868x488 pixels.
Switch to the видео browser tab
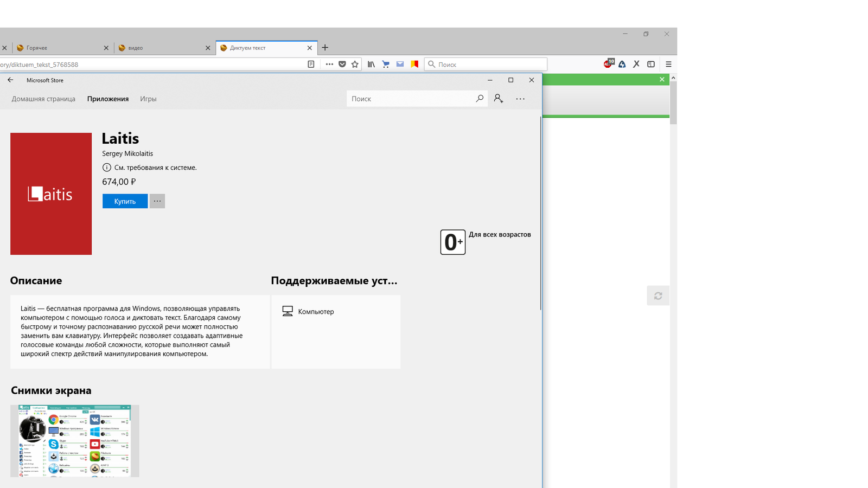[x=163, y=48]
